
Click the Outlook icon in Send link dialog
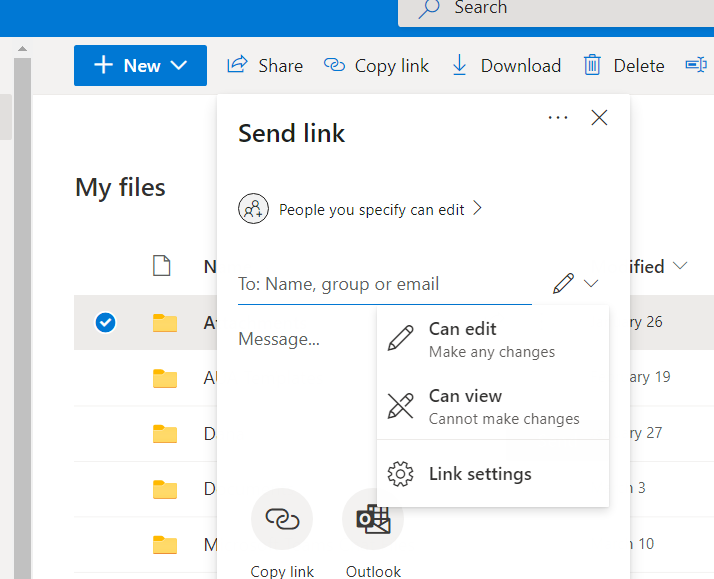(x=373, y=518)
